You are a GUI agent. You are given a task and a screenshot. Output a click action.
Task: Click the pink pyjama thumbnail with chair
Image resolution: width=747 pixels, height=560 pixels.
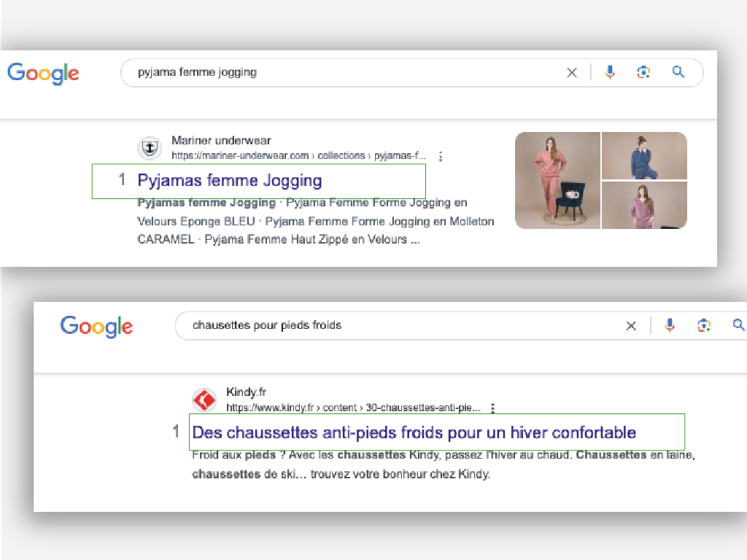tap(557, 180)
